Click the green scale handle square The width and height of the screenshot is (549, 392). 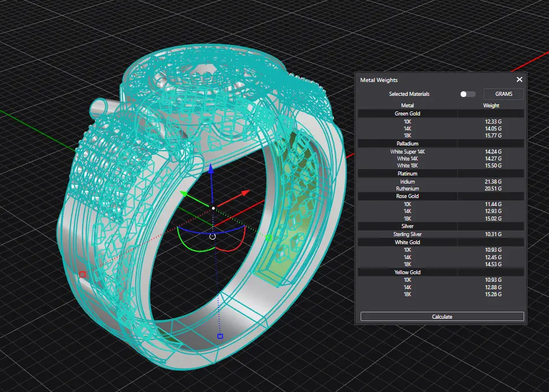(269, 238)
